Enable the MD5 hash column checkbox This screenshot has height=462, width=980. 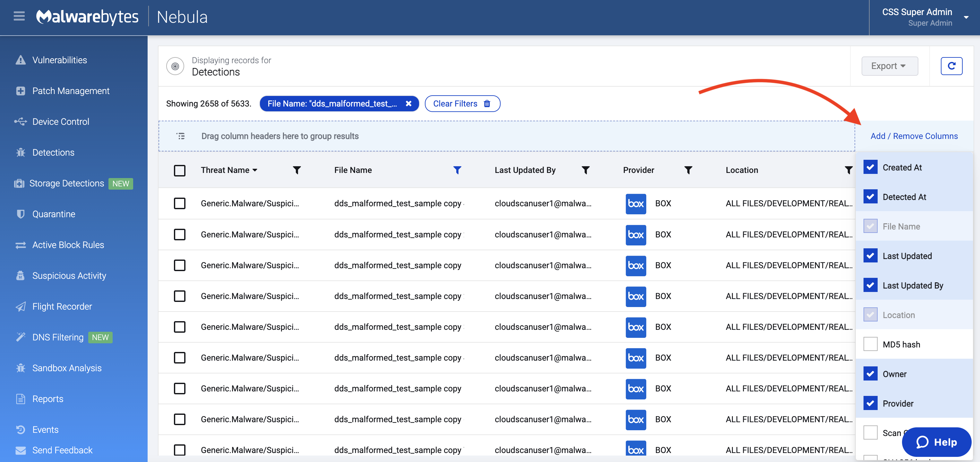(x=870, y=344)
